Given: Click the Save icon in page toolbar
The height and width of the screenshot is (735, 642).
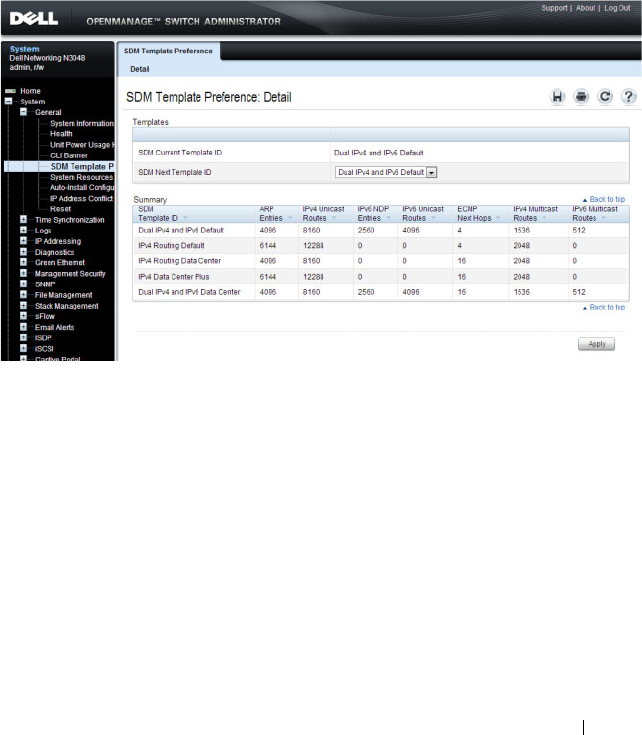Looking at the screenshot, I should (557, 97).
